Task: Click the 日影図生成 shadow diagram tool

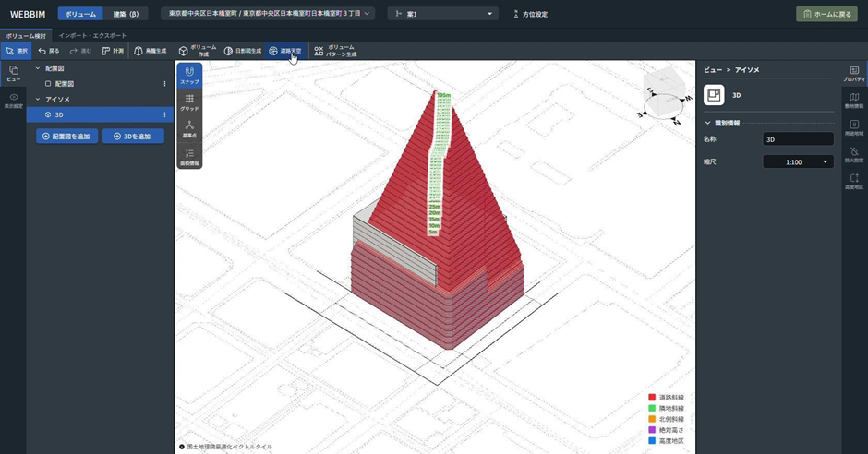Action: (x=243, y=51)
